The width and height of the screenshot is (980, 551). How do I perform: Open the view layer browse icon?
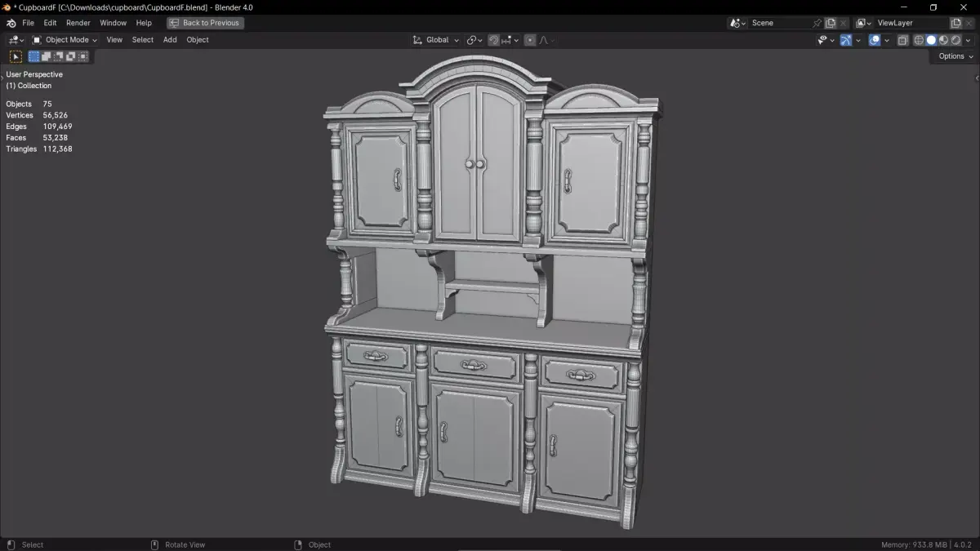864,23
